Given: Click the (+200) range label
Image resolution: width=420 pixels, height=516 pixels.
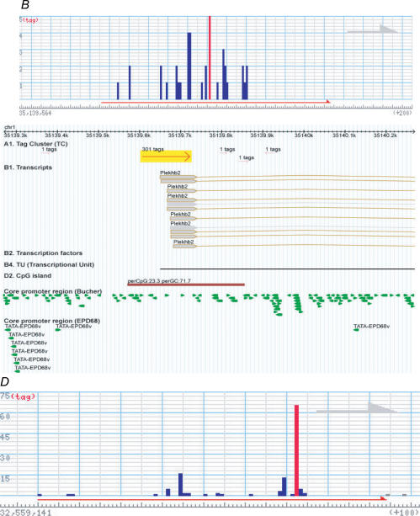Looking at the screenshot, I should pyautogui.click(x=402, y=113).
